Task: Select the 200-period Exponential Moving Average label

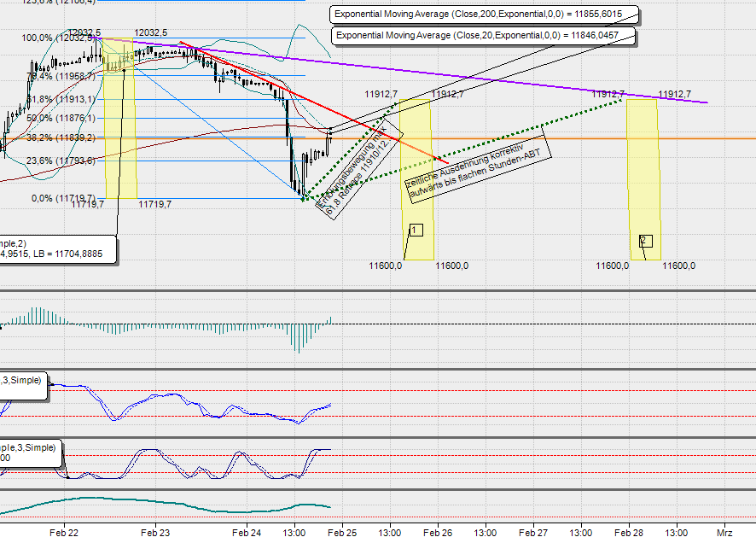Action: [x=484, y=14]
